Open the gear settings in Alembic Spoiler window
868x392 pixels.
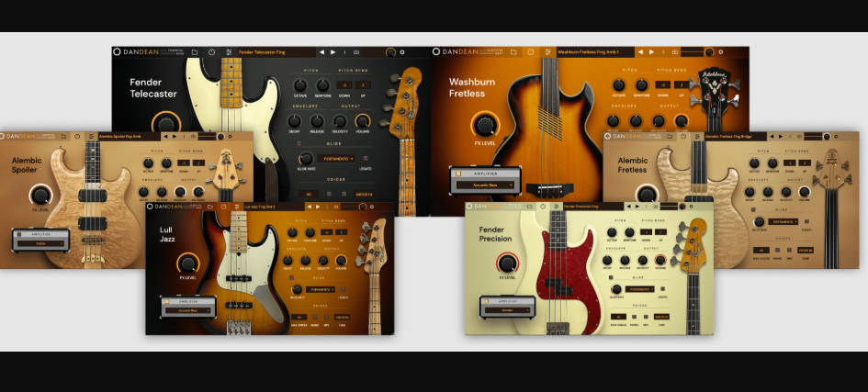pyautogui.click(x=231, y=136)
